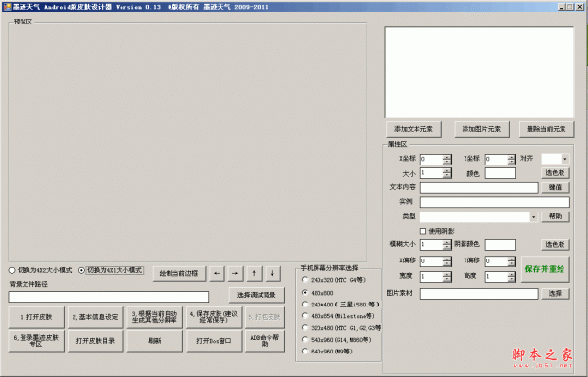This screenshot has width=588, height=377.
Task: Click the 阴影颜色 color swatch box
Action: point(500,245)
